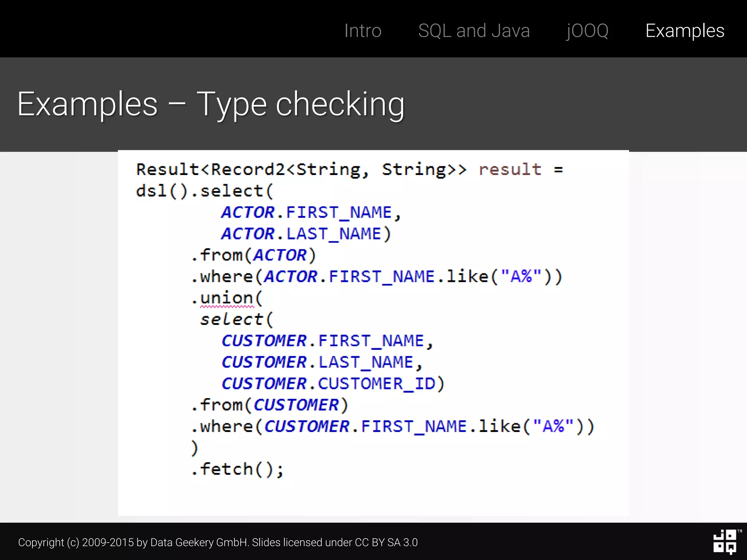Open the Intro section tab

(363, 31)
